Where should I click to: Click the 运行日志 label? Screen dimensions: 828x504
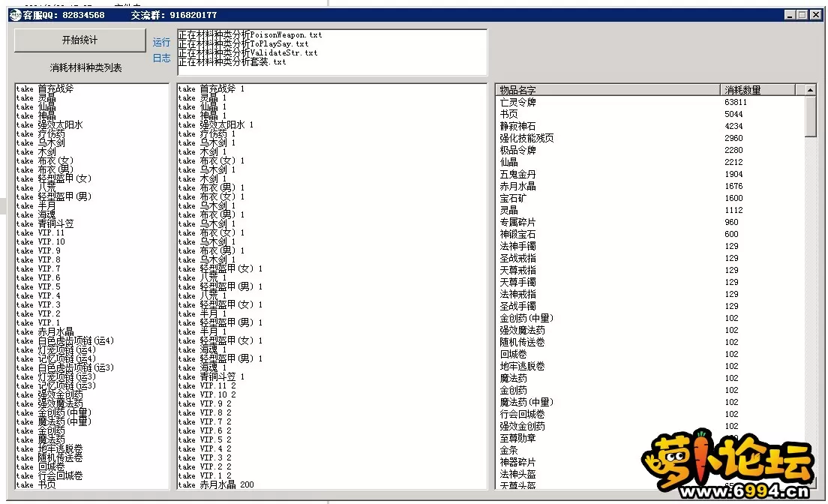(x=161, y=50)
